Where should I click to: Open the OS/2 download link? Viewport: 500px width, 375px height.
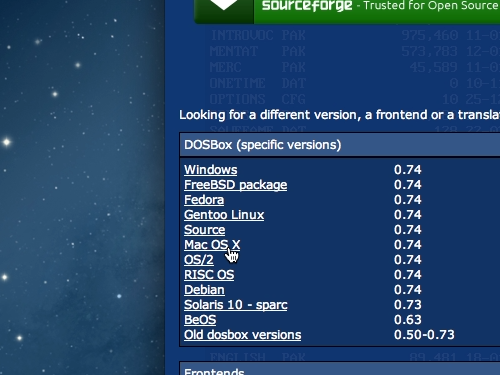[x=199, y=260]
